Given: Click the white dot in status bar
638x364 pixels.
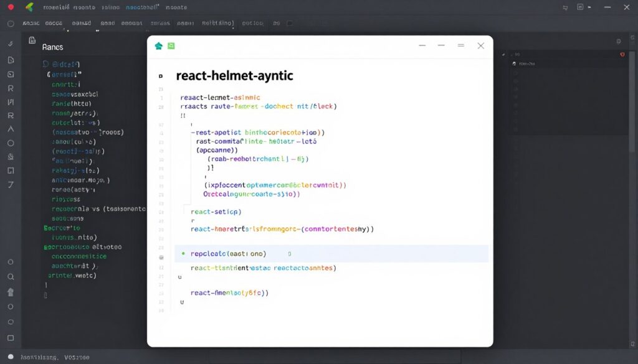Looking at the screenshot, I should coord(11,357).
